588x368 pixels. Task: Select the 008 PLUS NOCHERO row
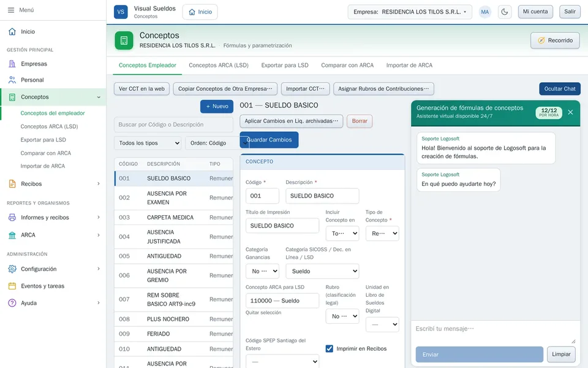click(x=173, y=319)
